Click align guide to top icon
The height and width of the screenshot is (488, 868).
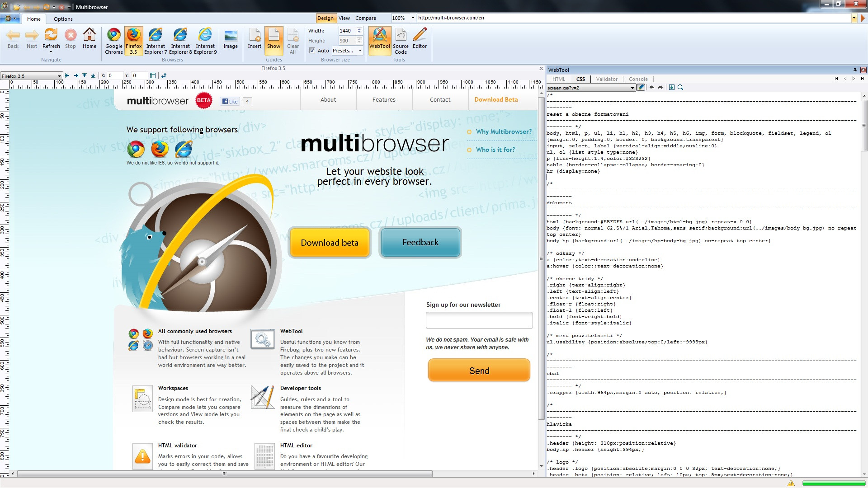85,75
